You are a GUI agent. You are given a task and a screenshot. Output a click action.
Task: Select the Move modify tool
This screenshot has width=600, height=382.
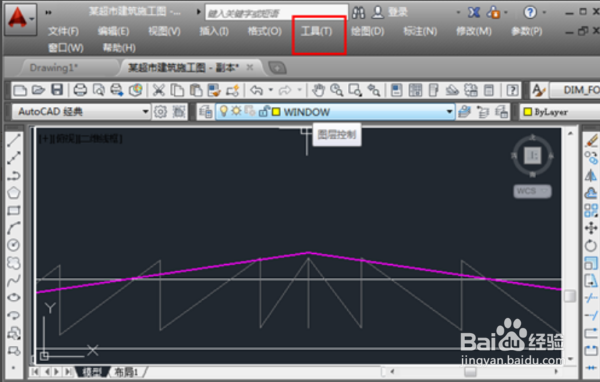pyautogui.click(x=591, y=228)
